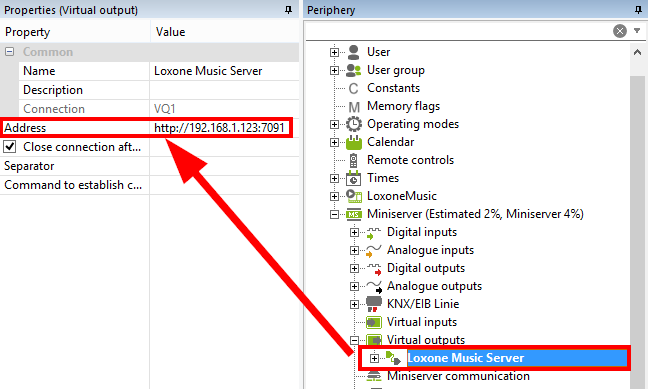Click the Value column header

tap(224, 32)
